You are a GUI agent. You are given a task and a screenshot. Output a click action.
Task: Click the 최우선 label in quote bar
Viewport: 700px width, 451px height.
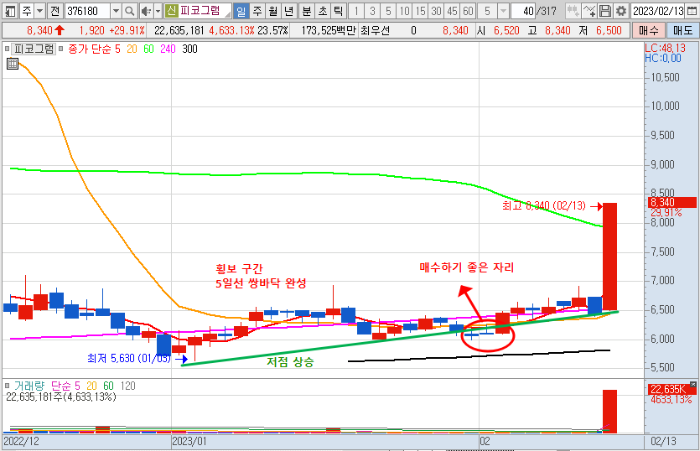[375, 30]
